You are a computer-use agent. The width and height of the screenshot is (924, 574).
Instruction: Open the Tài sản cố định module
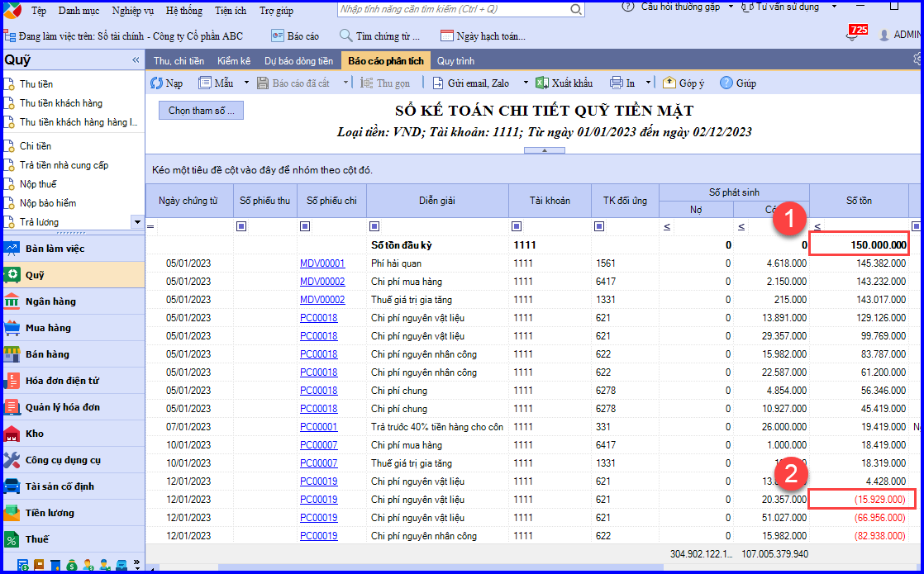tap(74, 487)
